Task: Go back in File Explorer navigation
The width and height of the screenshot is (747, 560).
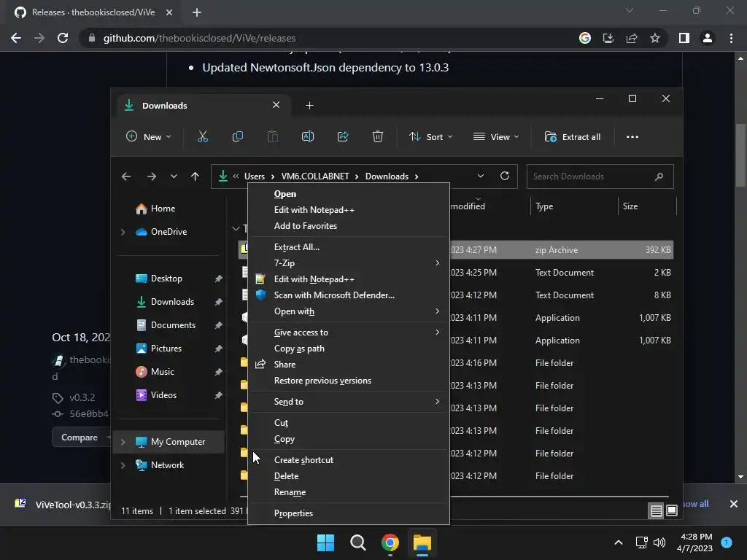Action: tap(126, 176)
